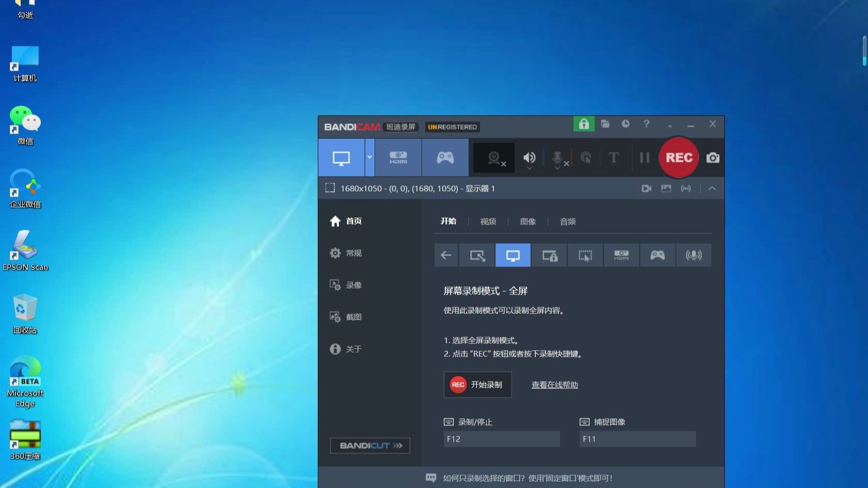Open the output folder icon
Viewport: 868px width, 488px height.
tap(605, 124)
